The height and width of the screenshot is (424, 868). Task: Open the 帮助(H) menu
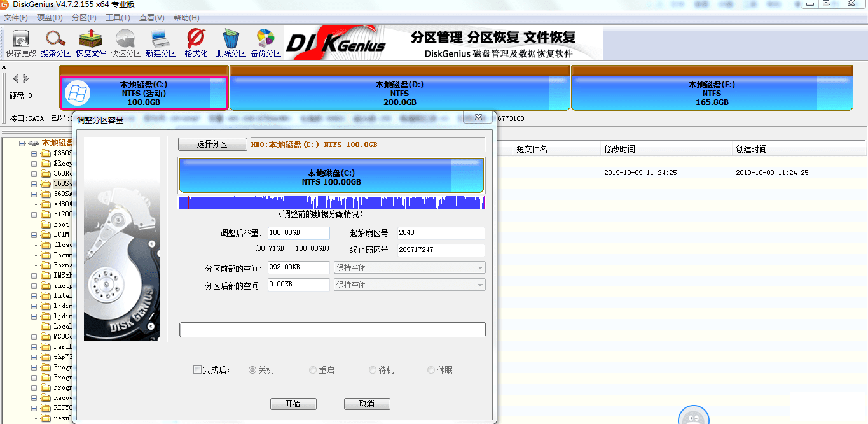(x=186, y=18)
